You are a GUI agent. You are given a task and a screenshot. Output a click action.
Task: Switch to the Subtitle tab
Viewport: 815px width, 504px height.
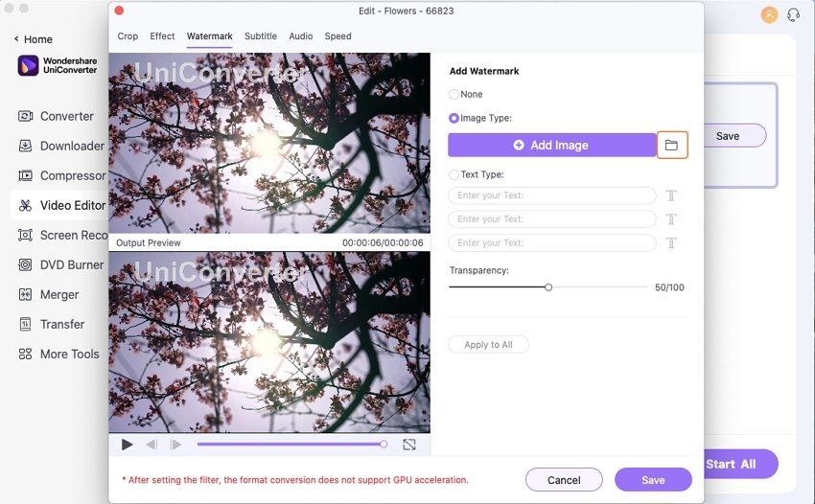coord(261,35)
